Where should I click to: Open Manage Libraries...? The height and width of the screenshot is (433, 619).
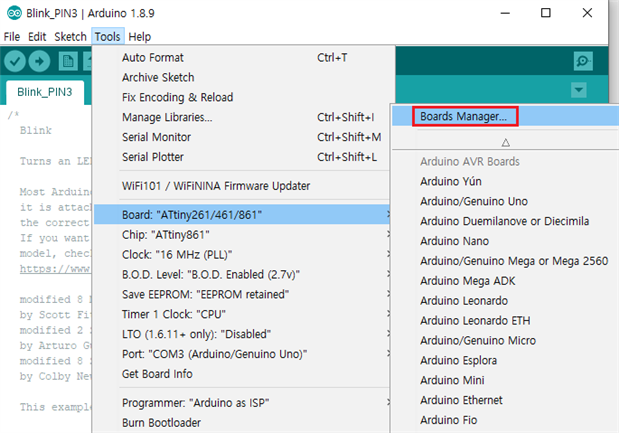[242, 117]
